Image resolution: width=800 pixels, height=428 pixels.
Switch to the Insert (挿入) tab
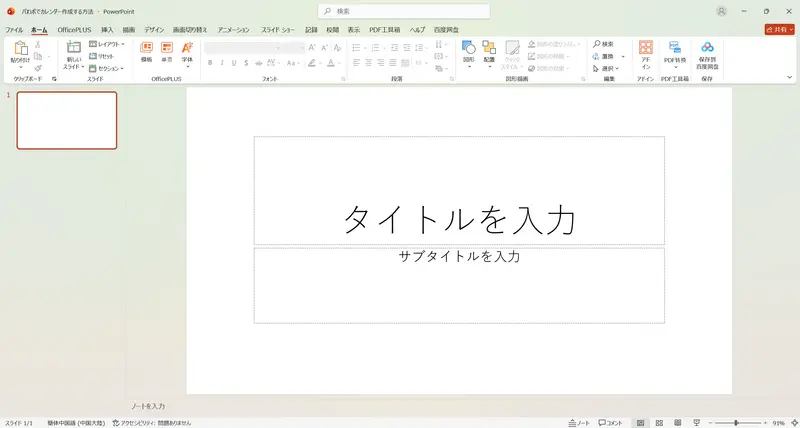point(107,30)
